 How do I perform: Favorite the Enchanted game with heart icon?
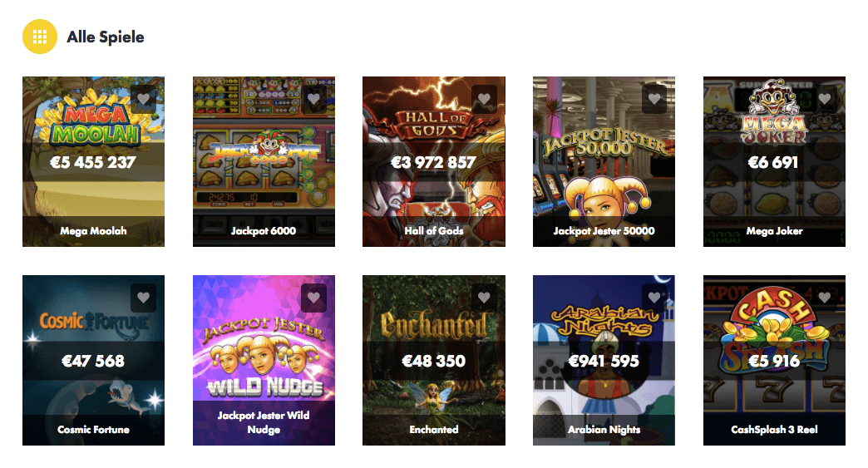tap(485, 298)
